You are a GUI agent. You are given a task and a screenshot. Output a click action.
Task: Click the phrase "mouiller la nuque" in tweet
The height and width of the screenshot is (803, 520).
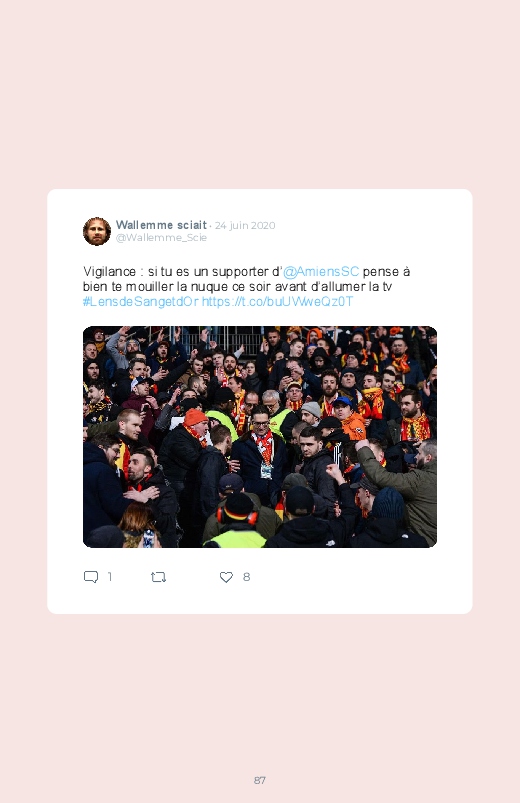[x=179, y=286]
